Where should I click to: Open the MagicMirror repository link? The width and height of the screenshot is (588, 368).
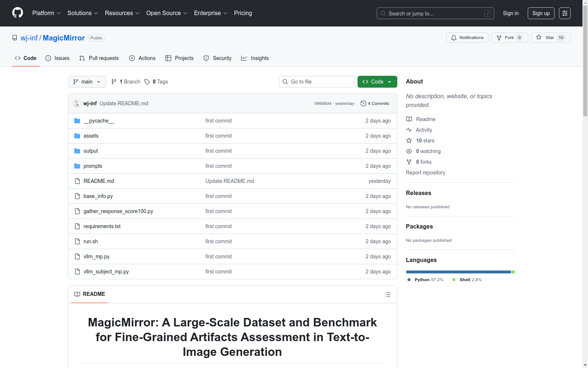coord(64,38)
